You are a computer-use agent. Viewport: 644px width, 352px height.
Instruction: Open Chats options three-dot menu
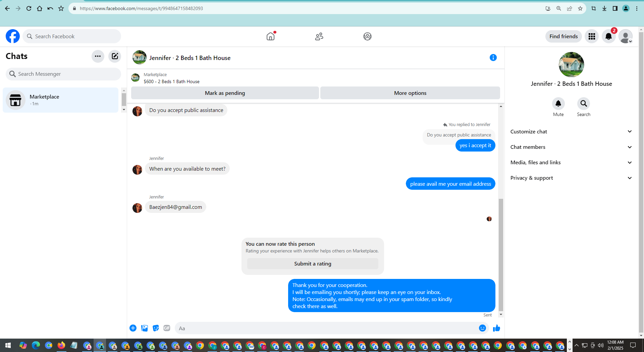[98, 56]
